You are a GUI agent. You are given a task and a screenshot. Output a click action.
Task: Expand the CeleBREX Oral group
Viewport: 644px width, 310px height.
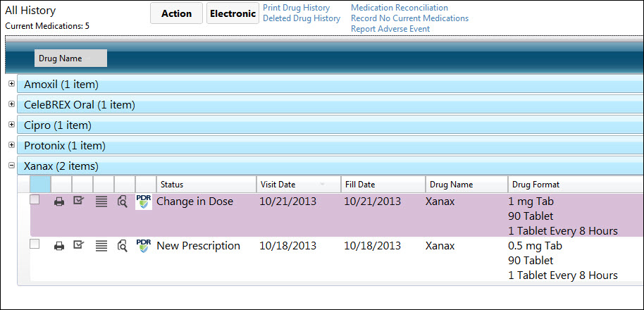(11, 104)
